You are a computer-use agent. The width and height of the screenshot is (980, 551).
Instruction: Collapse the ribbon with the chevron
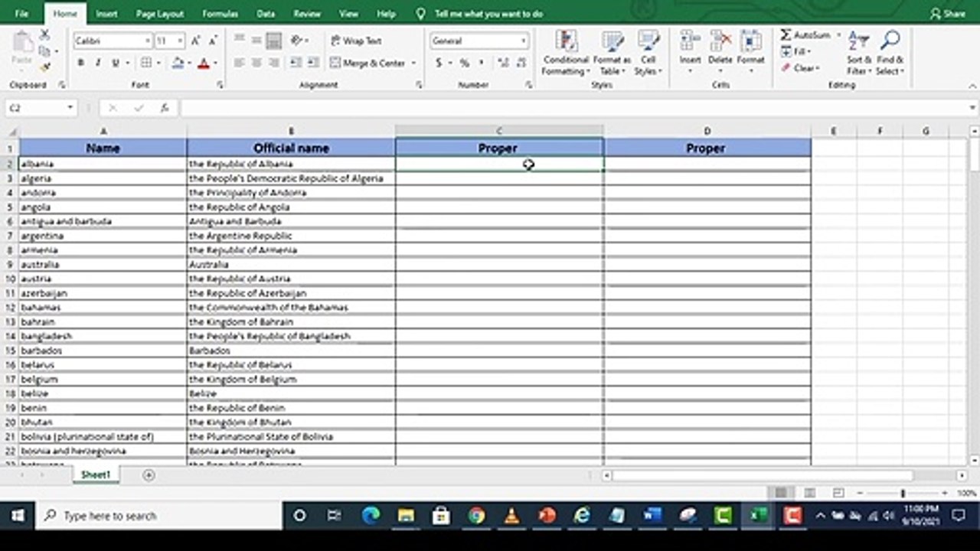pos(972,85)
